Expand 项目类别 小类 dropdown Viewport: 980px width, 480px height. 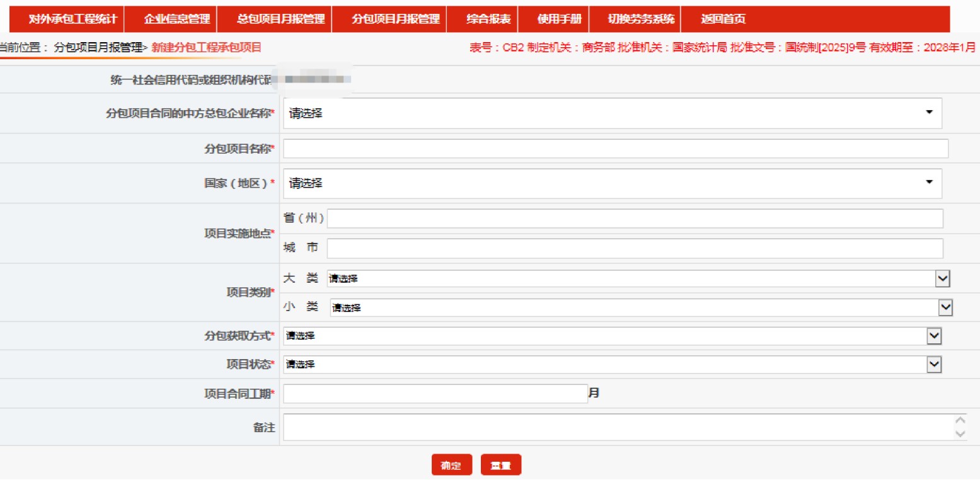640,307
